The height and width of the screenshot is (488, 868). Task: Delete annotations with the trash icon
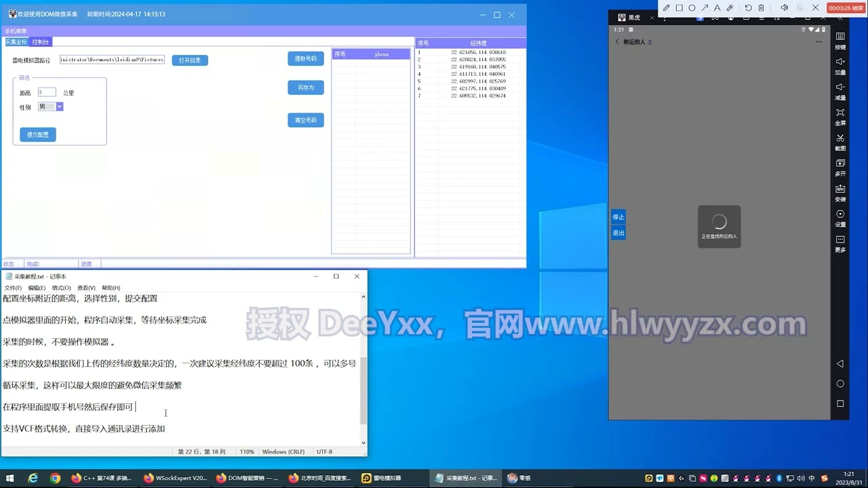pos(761,8)
